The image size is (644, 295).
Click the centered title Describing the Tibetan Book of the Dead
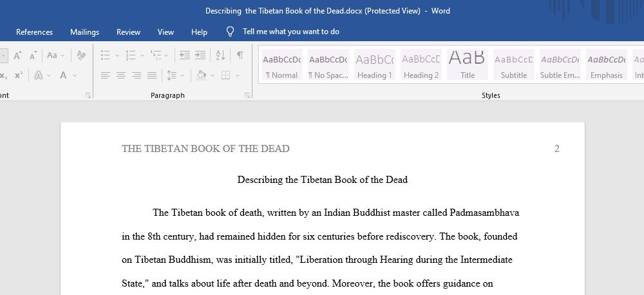click(x=323, y=180)
